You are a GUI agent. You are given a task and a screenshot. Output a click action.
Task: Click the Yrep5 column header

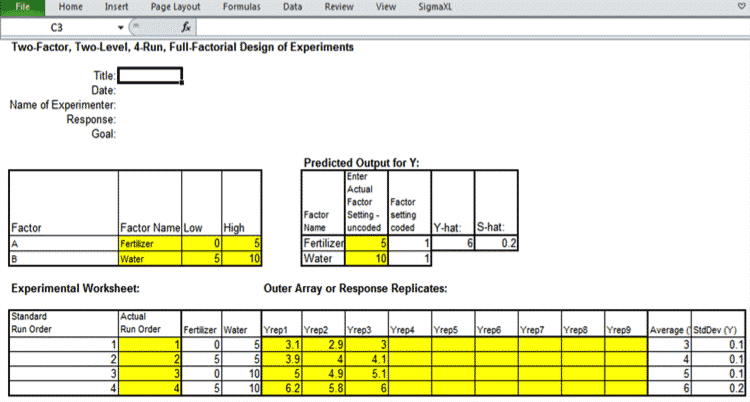453,323
